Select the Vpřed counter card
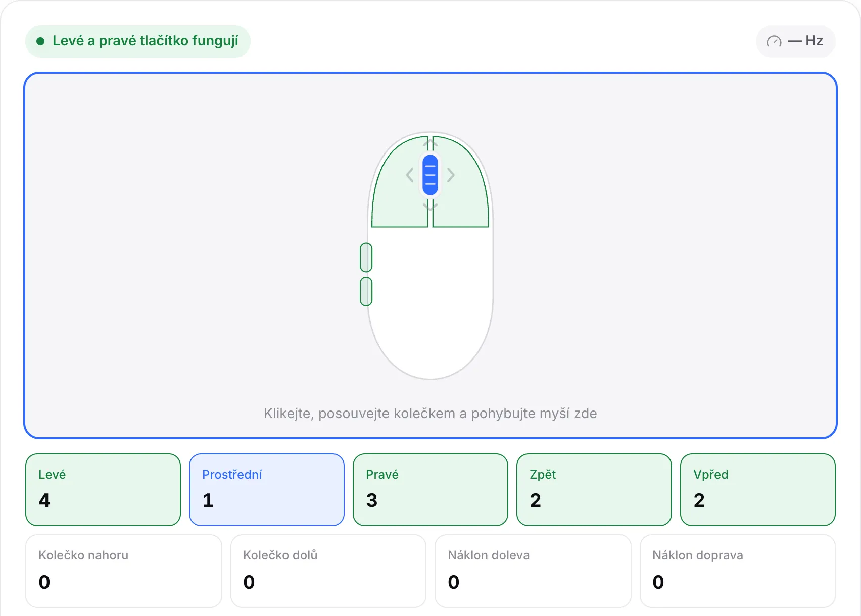 [758, 490]
